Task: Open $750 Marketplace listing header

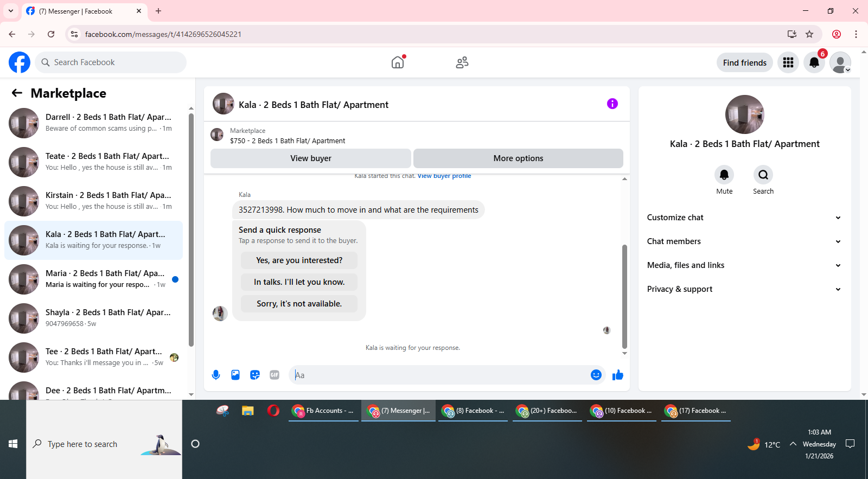Action: pyautogui.click(x=417, y=136)
